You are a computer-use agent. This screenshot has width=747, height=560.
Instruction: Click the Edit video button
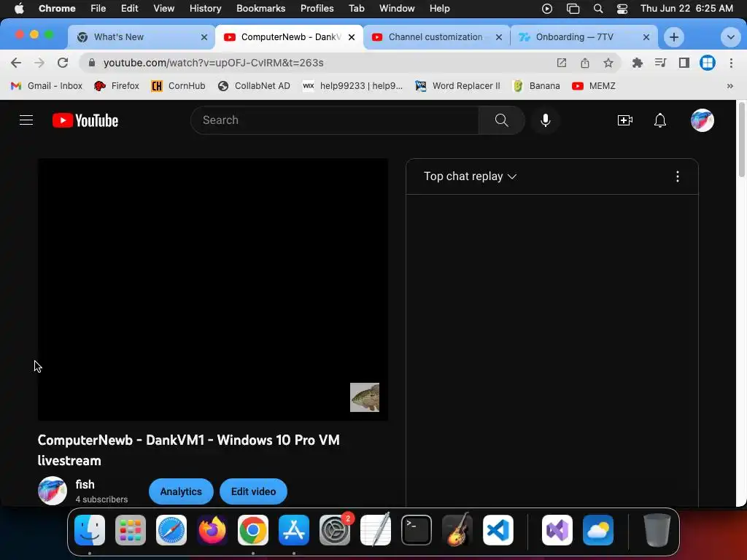point(253,491)
